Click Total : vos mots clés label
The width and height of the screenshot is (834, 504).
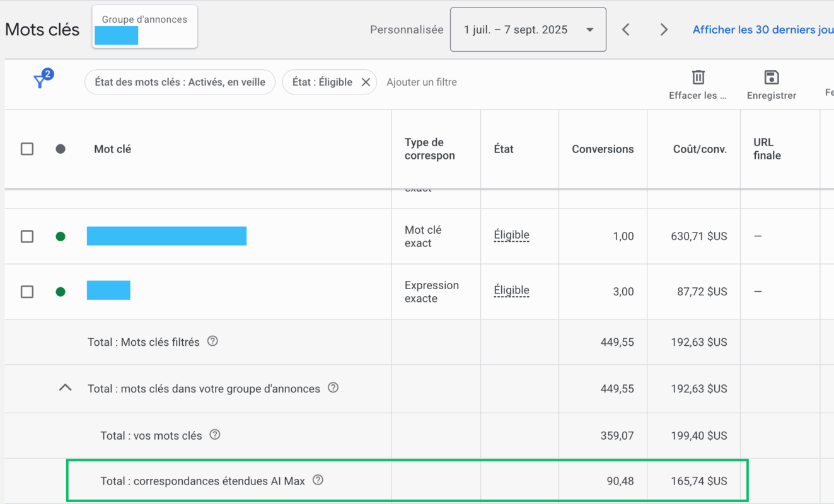point(151,435)
